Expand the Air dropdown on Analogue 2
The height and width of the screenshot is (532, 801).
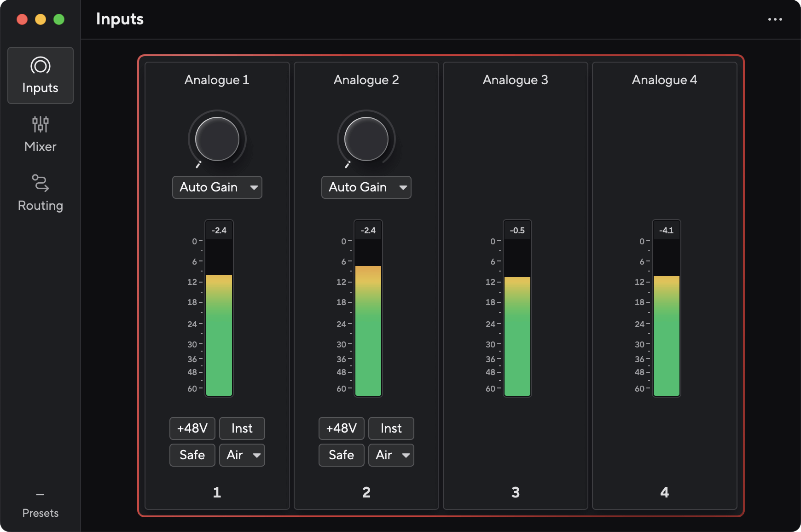391,455
